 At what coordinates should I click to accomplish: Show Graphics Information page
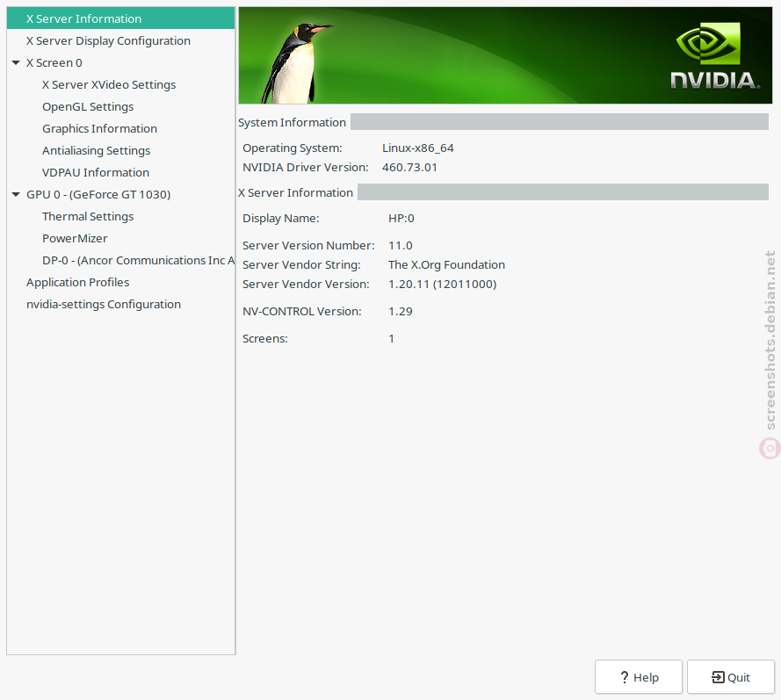[99, 128]
